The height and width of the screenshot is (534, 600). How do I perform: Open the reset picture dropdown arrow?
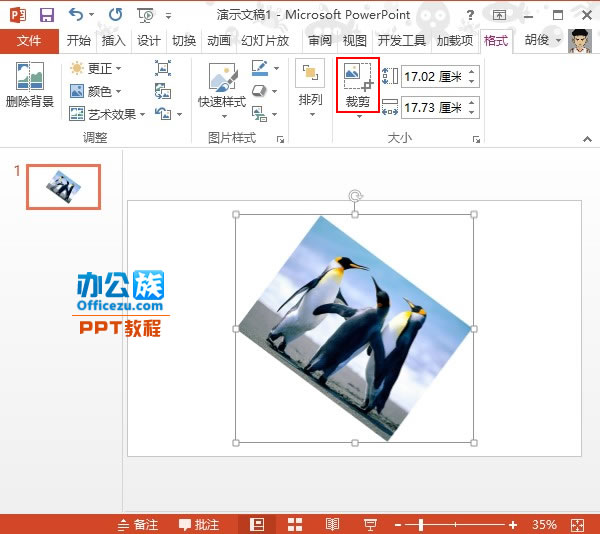[x=179, y=114]
